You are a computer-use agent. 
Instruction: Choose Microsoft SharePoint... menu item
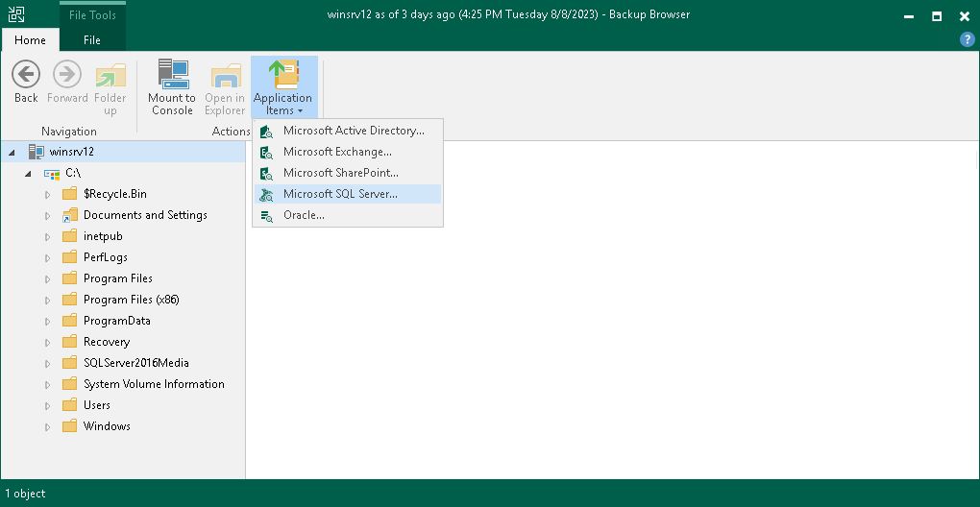click(x=348, y=173)
